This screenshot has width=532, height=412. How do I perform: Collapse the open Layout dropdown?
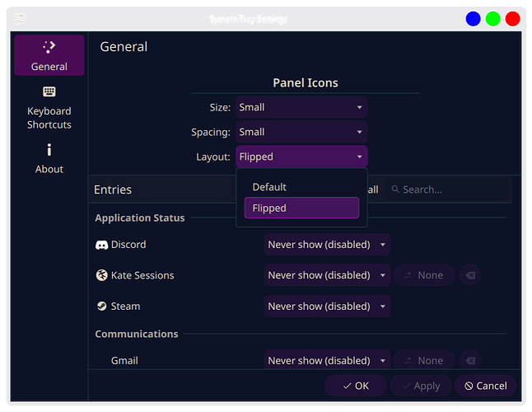click(x=301, y=157)
